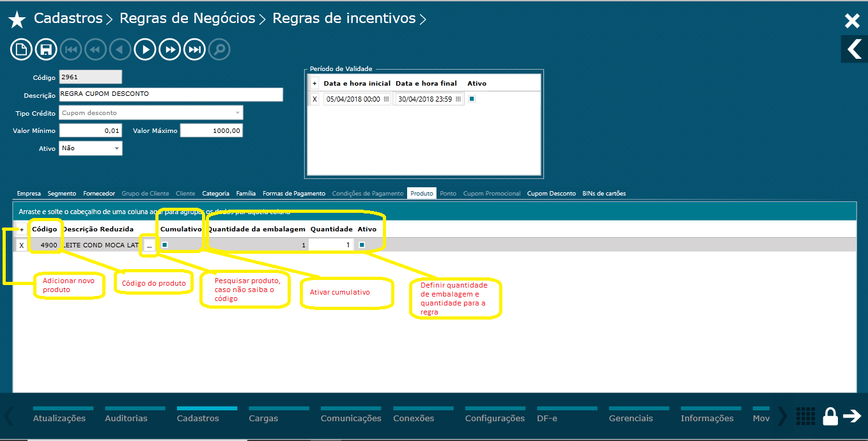Viewport: 868px width, 441px height.
Task: Create a new record with the document icon
Action: pyautogui.click(x=21, y=49)
